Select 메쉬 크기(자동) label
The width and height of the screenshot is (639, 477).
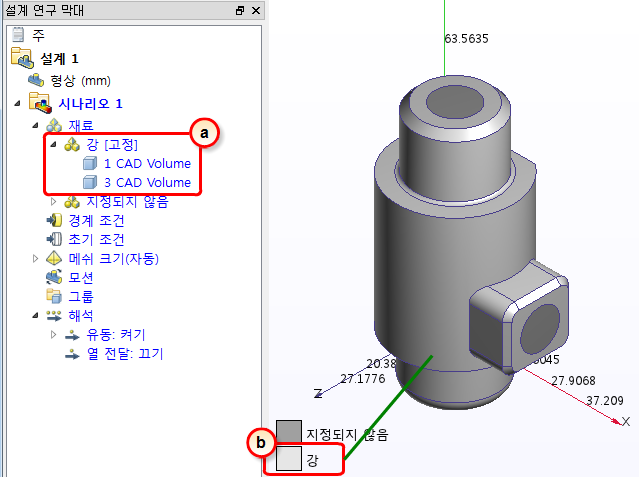(113, 258)
